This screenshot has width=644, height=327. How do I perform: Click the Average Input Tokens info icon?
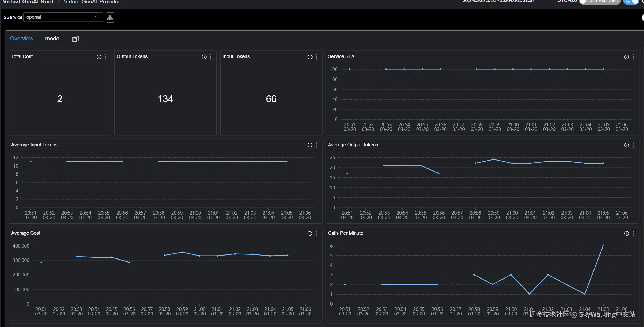[x=309, y=145]
